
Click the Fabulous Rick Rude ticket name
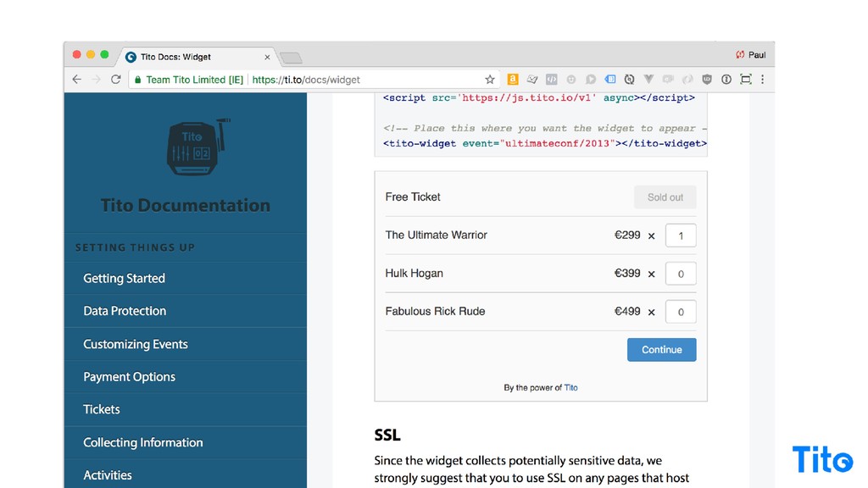point(435,312)
